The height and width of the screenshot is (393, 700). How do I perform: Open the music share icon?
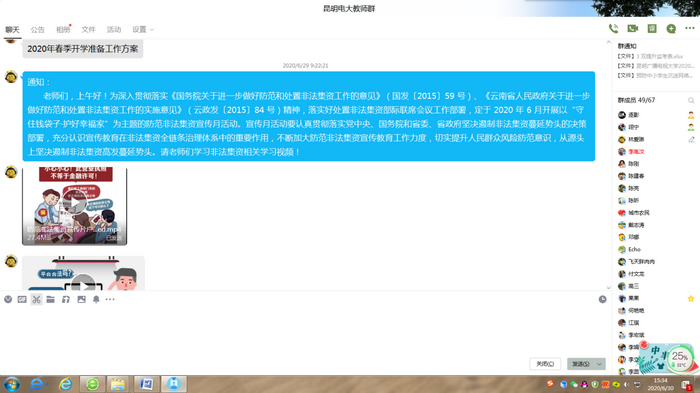tap(66, 299)
